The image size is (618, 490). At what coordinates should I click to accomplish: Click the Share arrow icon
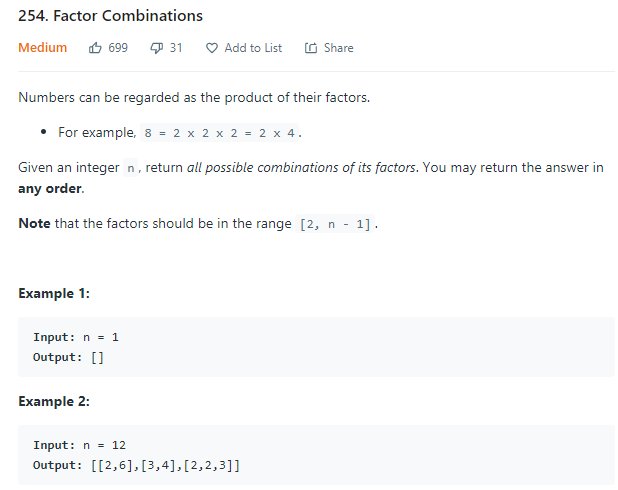[311, 48]
